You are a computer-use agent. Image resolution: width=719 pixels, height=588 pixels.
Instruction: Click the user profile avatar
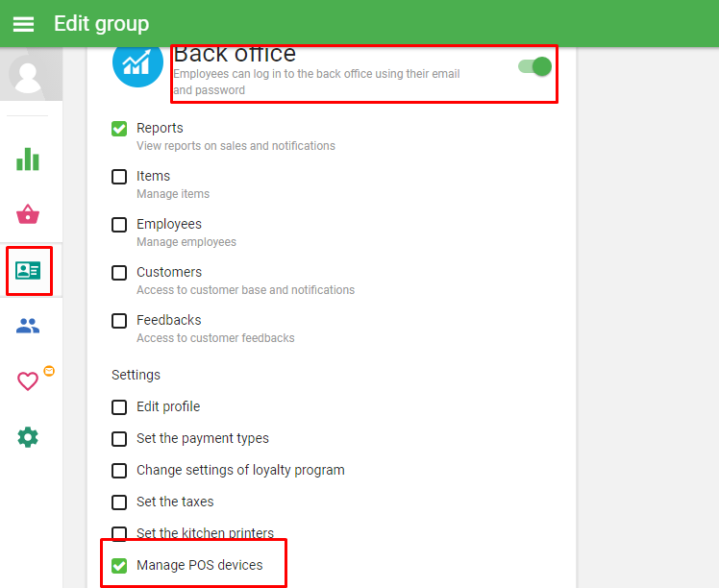[x=29, y=77]
